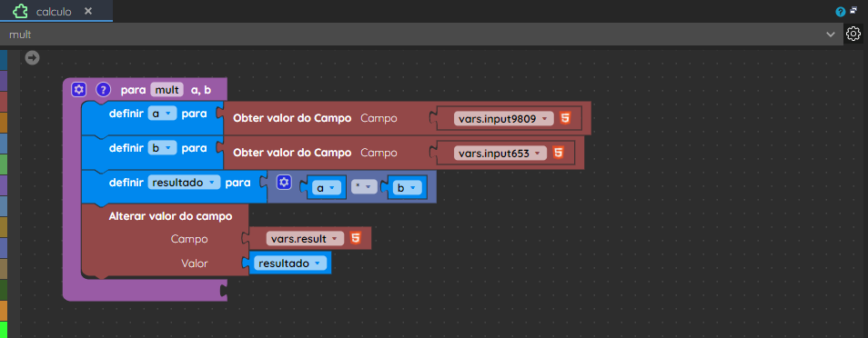Click the question mark help icon on the mult block
Image resolution: width=868 pixels, height=338 pixels.
[x=104, y=90]
